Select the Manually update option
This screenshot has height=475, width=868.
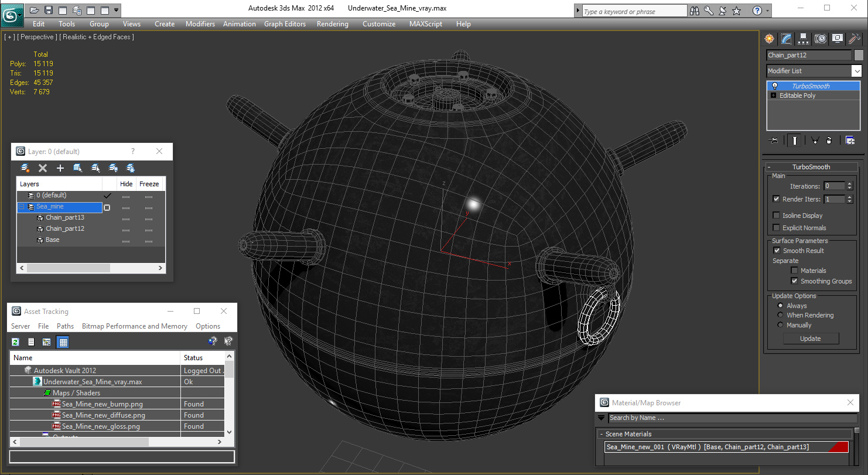[x=780, y=325]
